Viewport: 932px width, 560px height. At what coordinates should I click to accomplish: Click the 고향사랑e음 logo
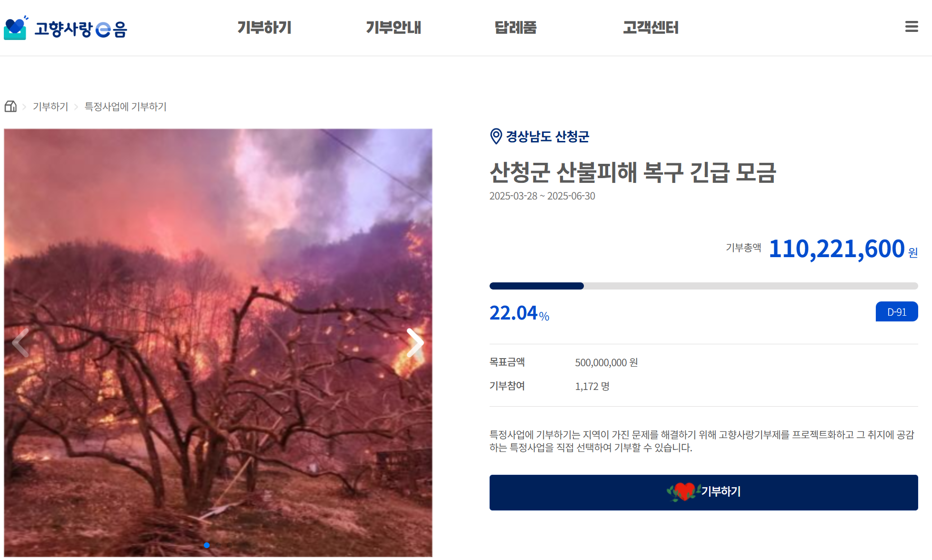pyautogui.click(x=65, y=28)
